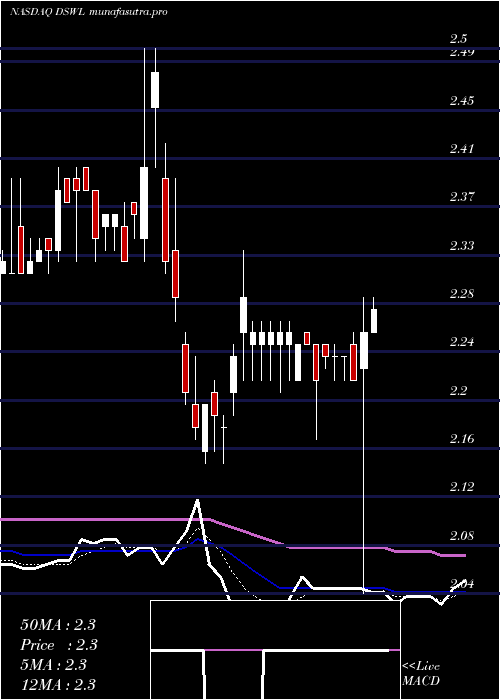
Task: Click the 5MA : 2.3 readout
Action: click(54, 665)
